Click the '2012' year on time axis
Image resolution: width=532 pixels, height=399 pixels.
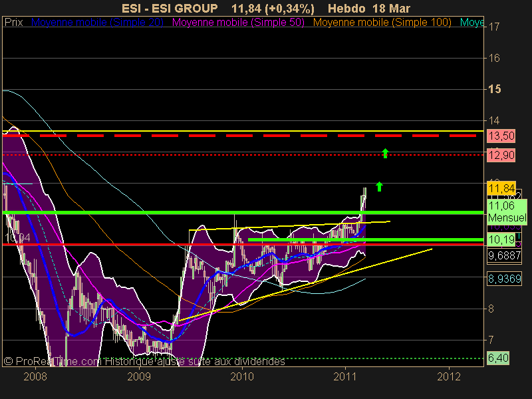tap(449, 376)
